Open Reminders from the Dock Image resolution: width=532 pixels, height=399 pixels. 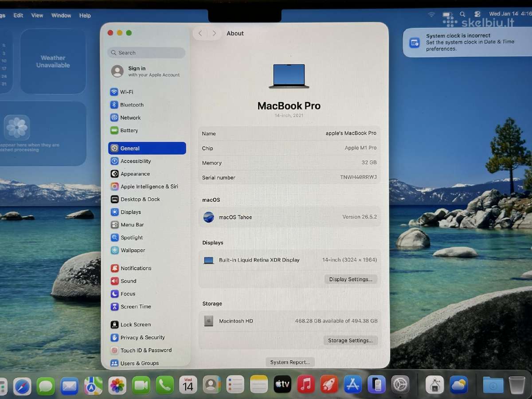235,384
